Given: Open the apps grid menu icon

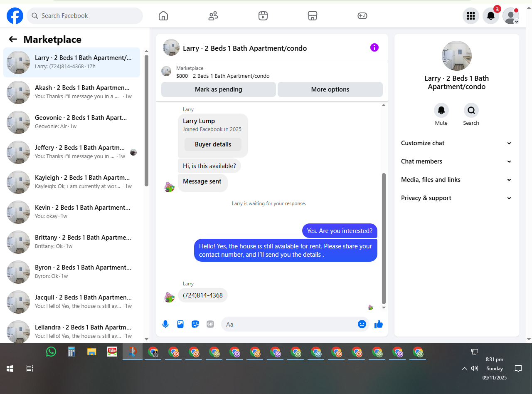Looking at the screenshot, I should tap(471, 16).
